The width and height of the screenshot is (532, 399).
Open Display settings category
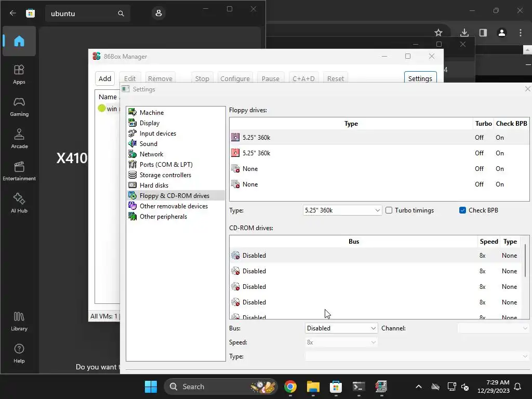[176, 123]
